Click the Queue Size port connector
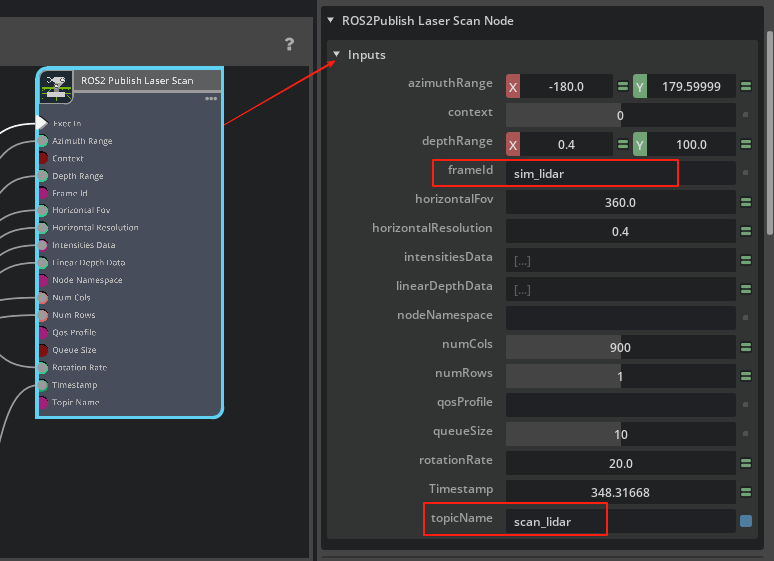The height and width of the screenshot is (561, 774). coord(43,350)
